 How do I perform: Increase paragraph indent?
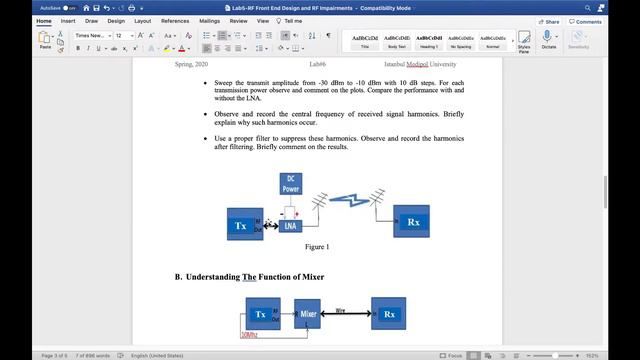click(269, 36)
